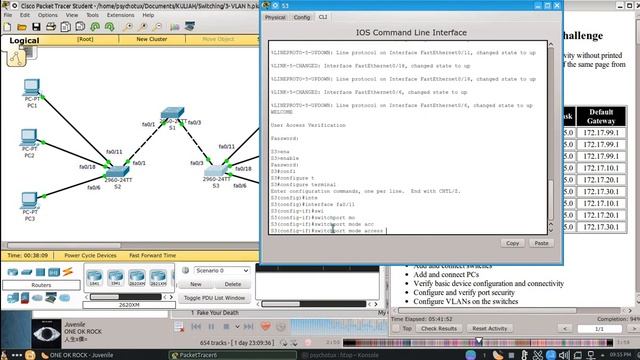The width and height of the screenshot is (640, 360).
Task: Select the Connections lightning bolt icon
Action: (x=68, y=272)
